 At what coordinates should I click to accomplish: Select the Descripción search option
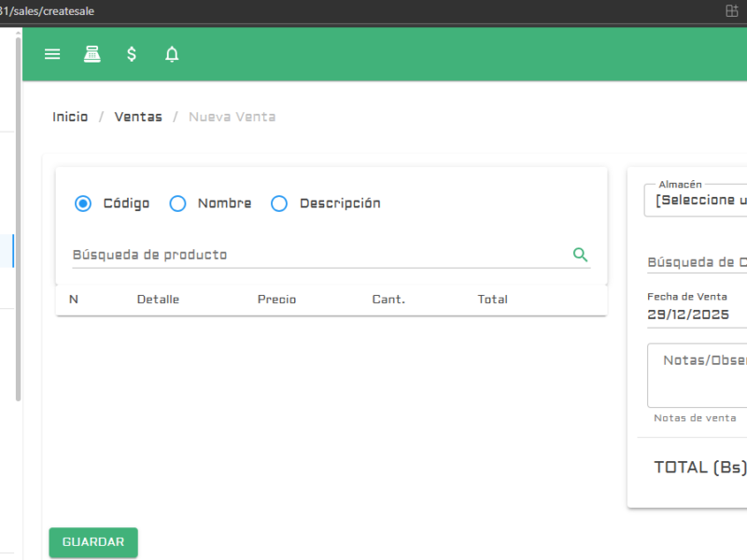(x=279, y=203)
